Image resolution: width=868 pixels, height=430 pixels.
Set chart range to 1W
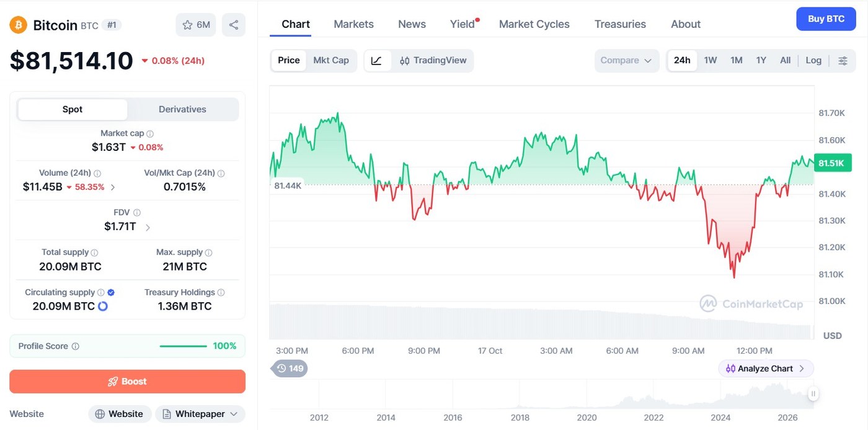click(711, 61)
